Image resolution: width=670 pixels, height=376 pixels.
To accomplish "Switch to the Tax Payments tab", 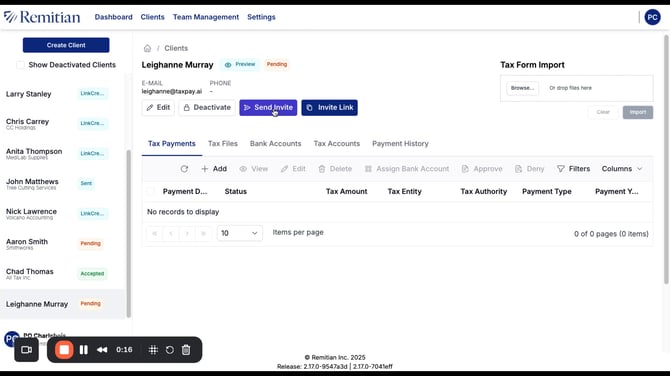I will click(172, 144).
